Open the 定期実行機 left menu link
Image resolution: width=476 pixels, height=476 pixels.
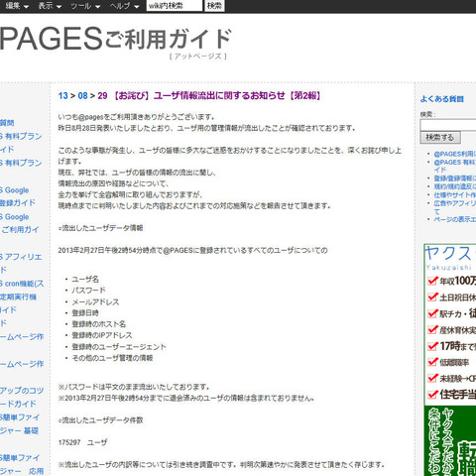pyautogui.click(x=18, y=297)
